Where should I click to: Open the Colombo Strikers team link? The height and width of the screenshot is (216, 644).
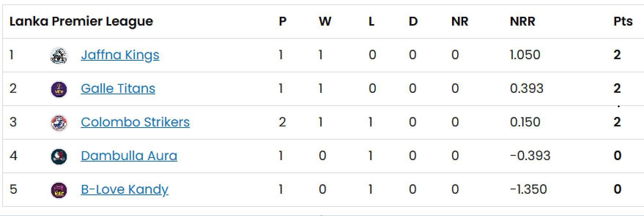(135, 122)
